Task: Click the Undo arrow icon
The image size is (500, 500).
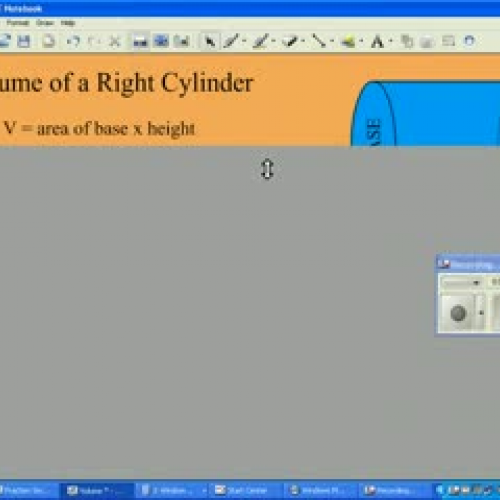Action: (74, 41)
